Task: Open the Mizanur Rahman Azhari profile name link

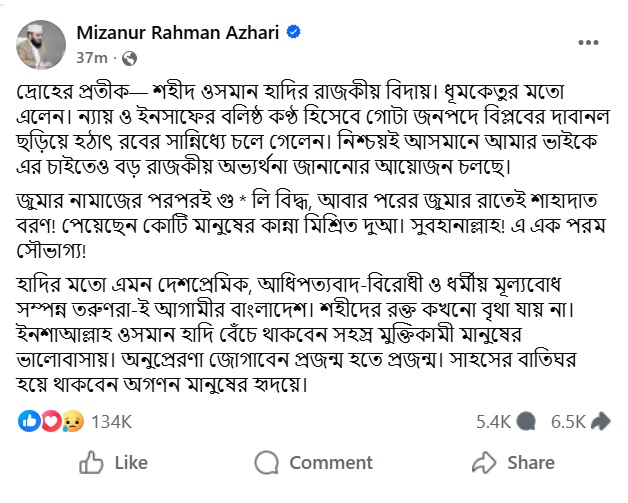Action: click(180, 33)
